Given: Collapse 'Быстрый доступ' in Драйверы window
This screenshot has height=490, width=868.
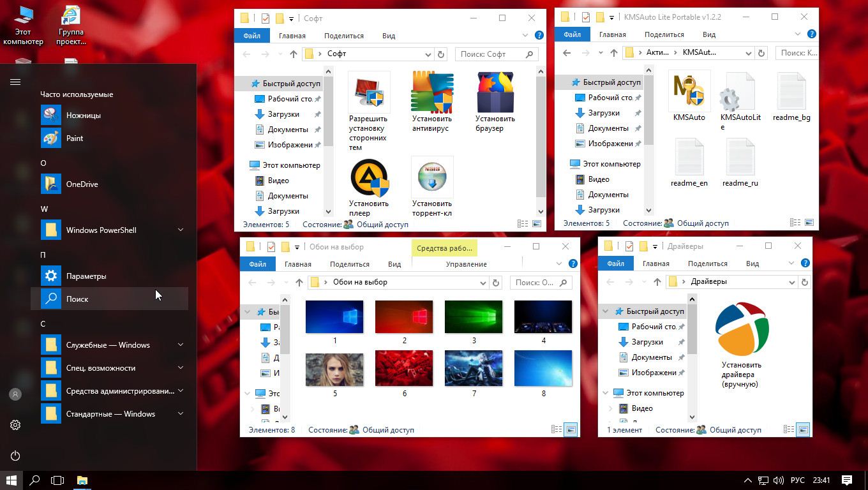Looking at the screenshot, I should (606, 311).
